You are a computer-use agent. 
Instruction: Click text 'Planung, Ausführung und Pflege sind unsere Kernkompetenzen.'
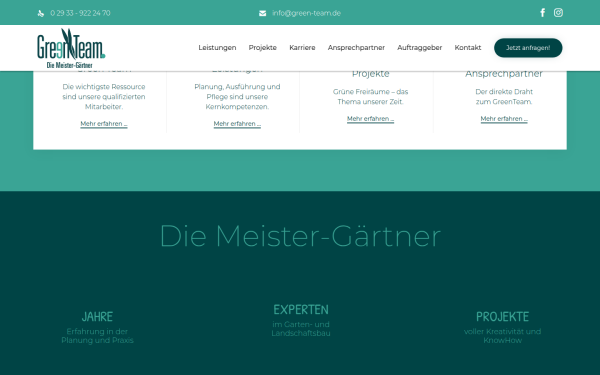(x=237, y=97)
